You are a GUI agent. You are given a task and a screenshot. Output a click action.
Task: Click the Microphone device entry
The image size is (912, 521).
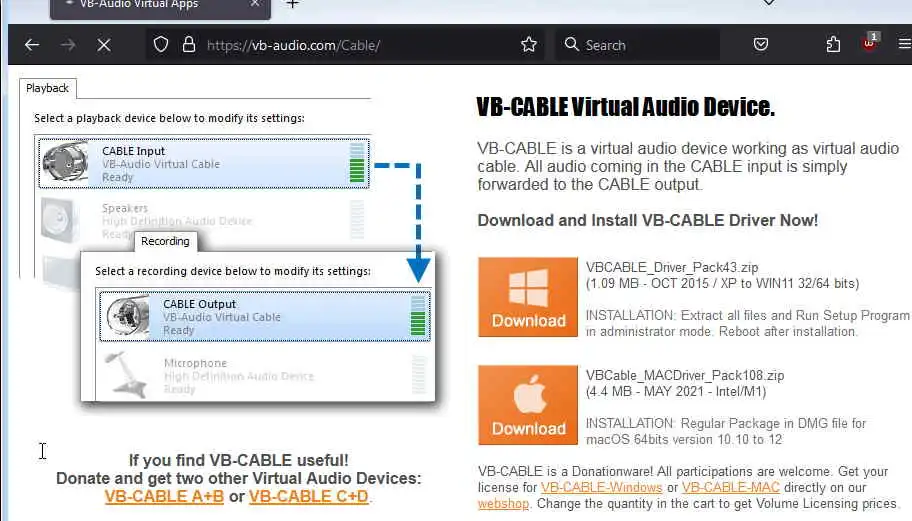tap(265, 375)
